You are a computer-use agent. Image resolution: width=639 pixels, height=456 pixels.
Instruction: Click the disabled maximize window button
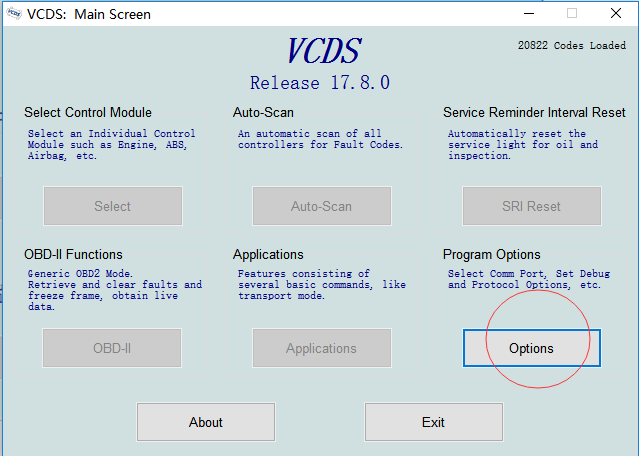point(572,13)
